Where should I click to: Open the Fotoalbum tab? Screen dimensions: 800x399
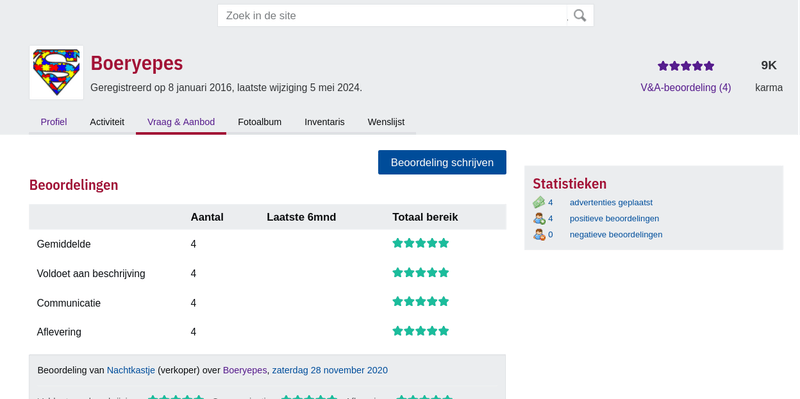pyautogui.click(x=260, y=122)
